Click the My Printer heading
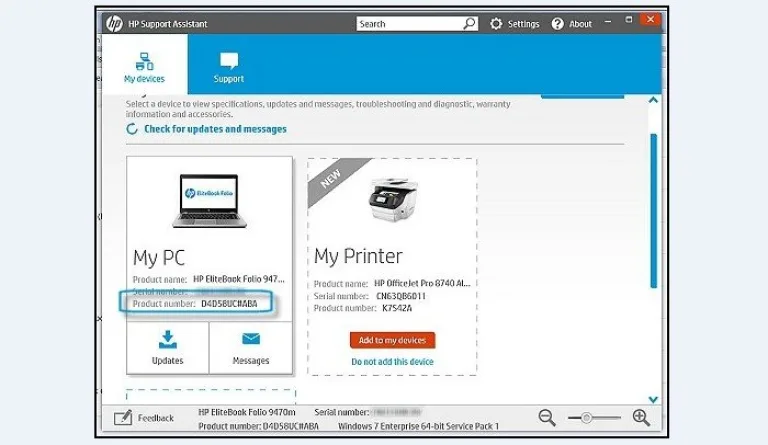The width and height of the screenshot is (768, 445). coord(358,256)
